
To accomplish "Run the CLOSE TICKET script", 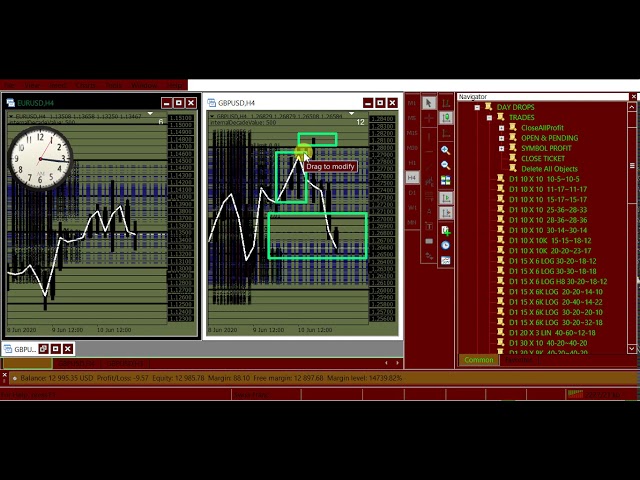I will pos(542,158).
